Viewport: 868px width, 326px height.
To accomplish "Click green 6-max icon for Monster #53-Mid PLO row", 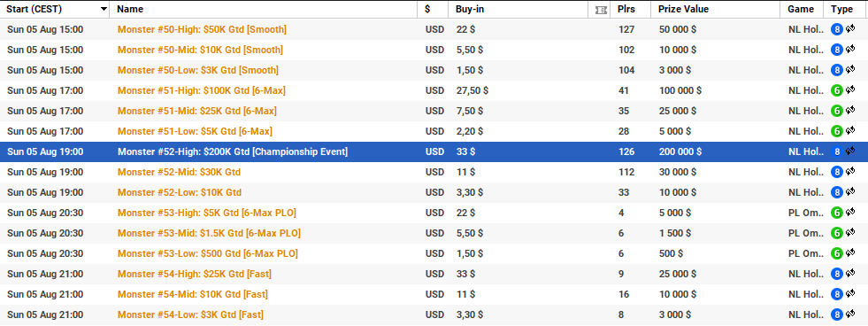I will [x=836, y=233].
